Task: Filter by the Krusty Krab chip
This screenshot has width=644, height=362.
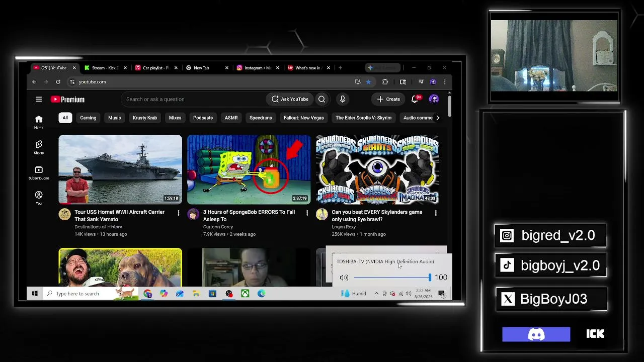Action: tap(145, 118)
